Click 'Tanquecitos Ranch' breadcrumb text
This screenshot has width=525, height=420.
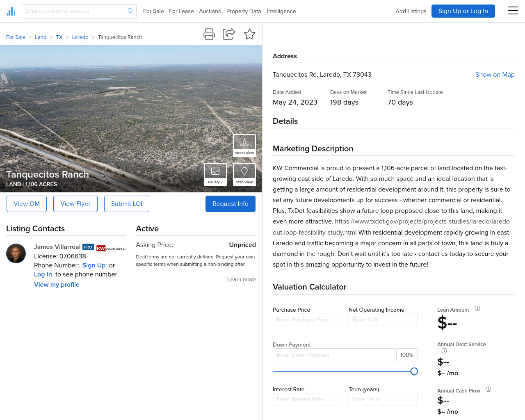120,37
